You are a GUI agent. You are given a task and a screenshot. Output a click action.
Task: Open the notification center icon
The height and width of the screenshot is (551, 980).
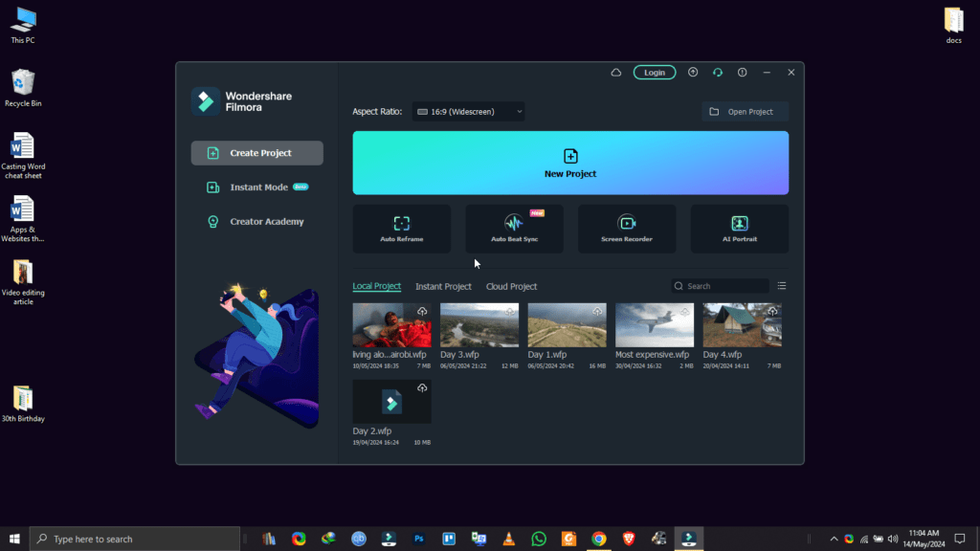[x=960, y=539]
